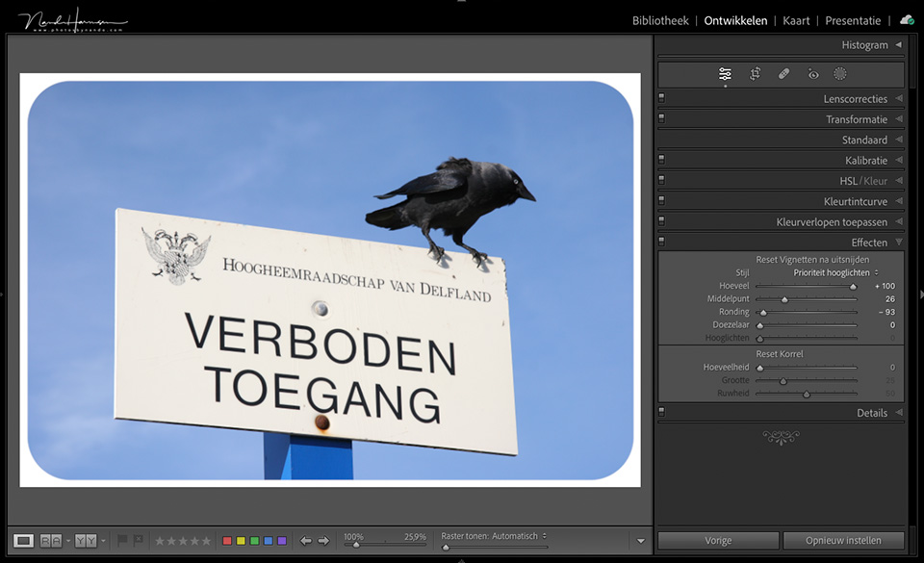Apply the purple color label
The image size is (924, 563).
tap(282, 541)
